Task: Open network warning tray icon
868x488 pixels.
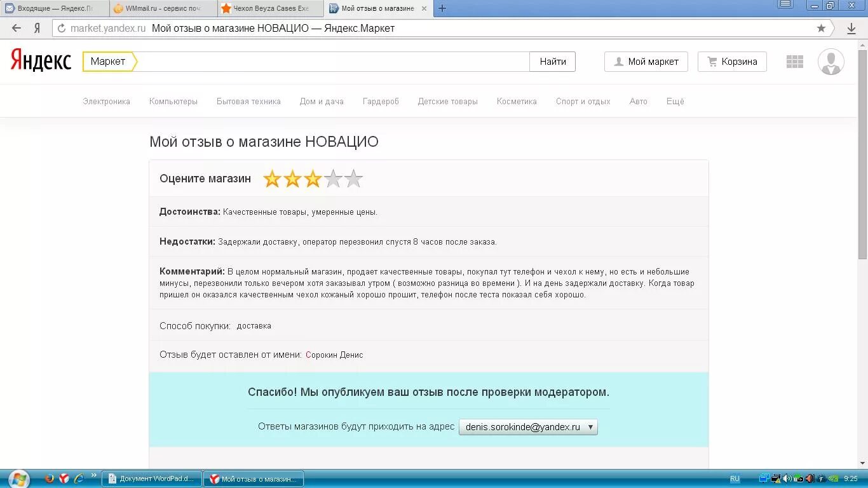Action: coord(776,478)
